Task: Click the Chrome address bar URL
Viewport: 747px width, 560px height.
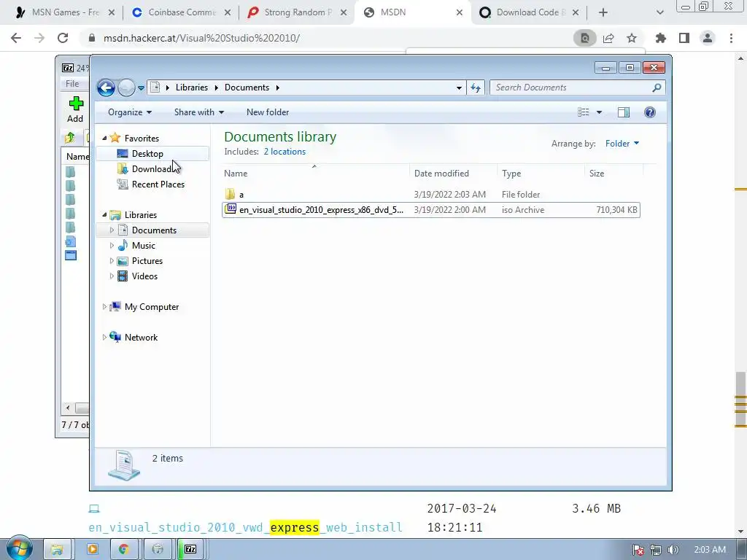Action: coord(201,38)
